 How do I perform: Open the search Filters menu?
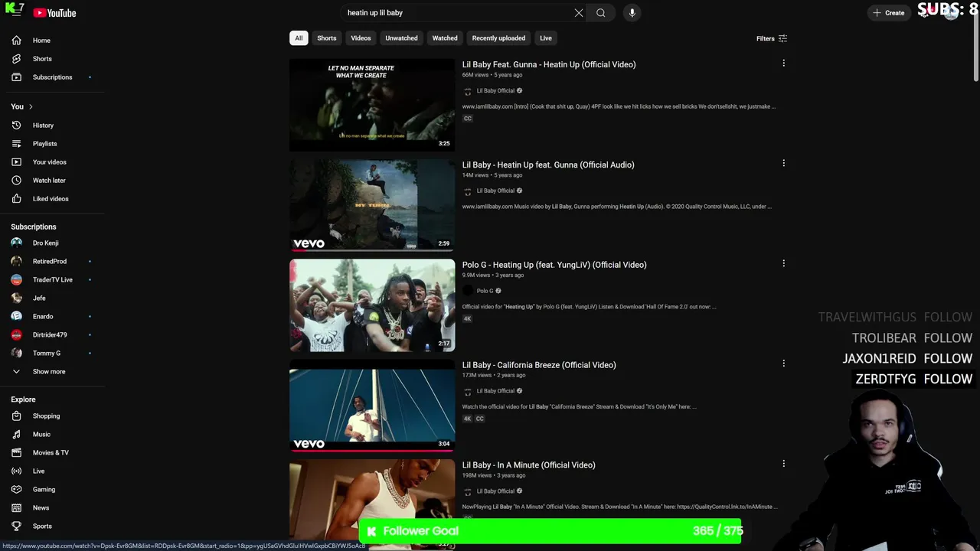tap(772, 38)
